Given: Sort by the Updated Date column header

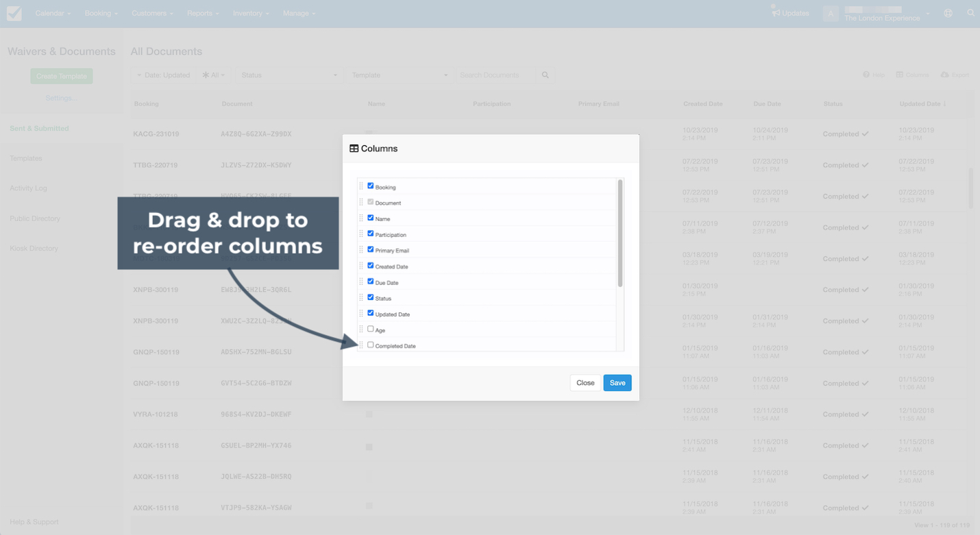Looking at the screenshot, I should pos(922,104).
